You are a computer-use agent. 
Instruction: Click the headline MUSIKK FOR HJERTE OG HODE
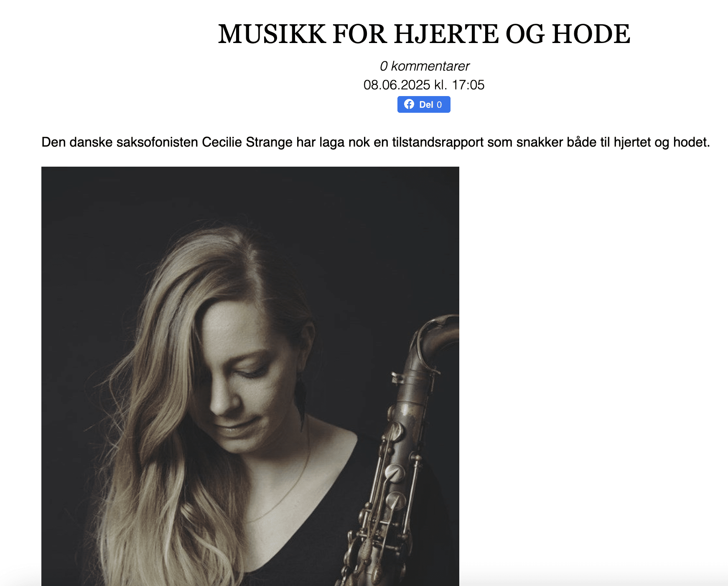click(424, 34)
